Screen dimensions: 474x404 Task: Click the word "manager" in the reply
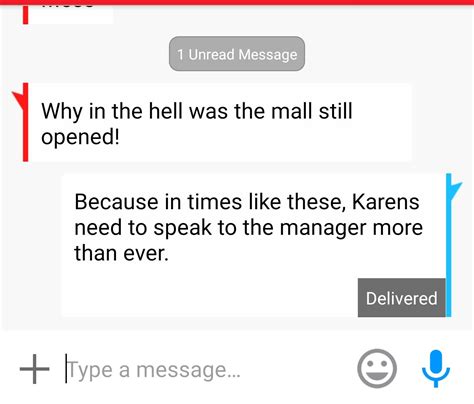[x=323, y=228]
